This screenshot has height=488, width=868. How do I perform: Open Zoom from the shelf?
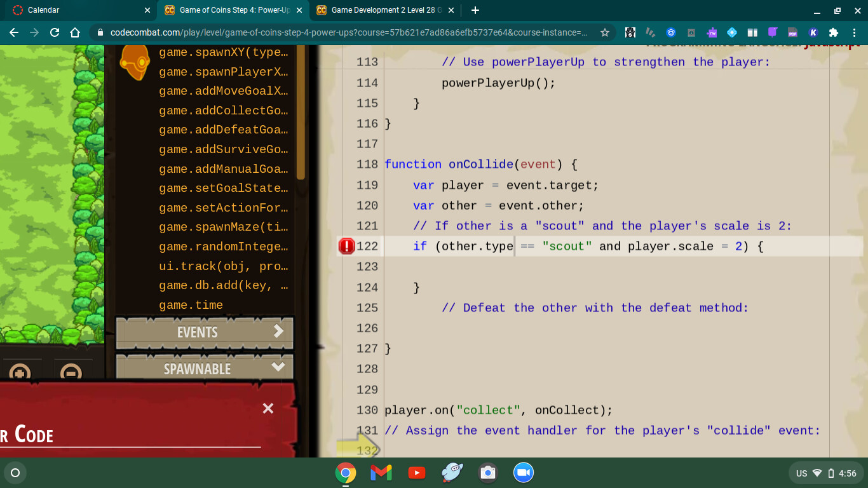coord(524,473)
